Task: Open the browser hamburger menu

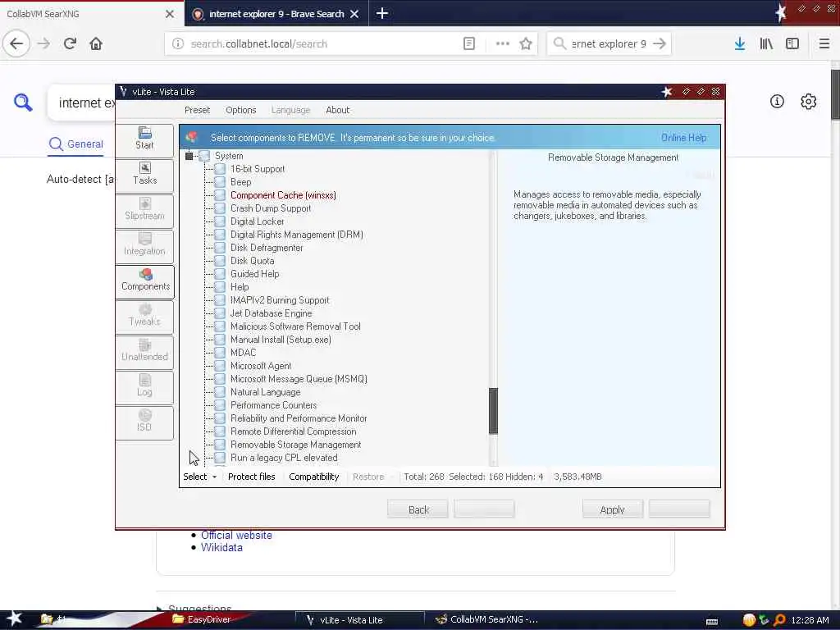Action: (x=824, y=44)
